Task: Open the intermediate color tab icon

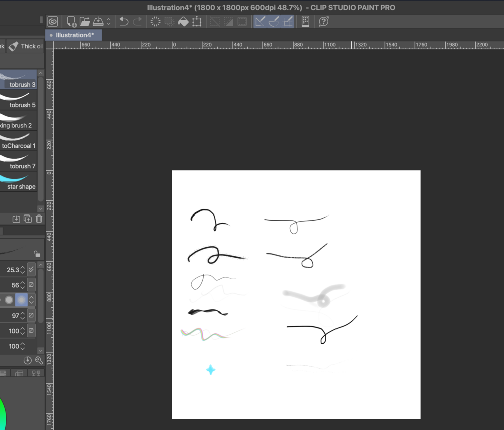Action: click(19, 373)
